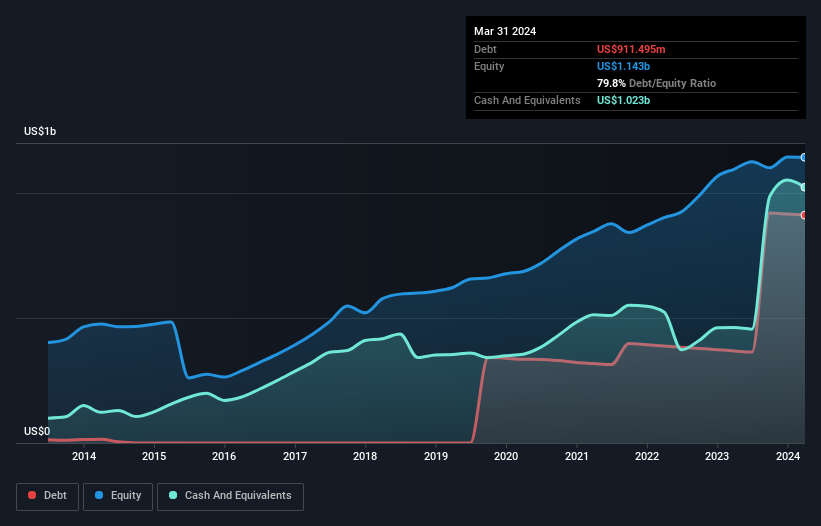Click the teal Cash endpoint marker

pyautogui.click(x=804, y=187)
